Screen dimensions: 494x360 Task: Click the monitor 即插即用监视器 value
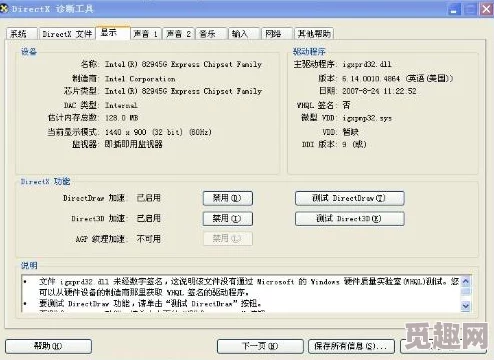pos(134,144)
